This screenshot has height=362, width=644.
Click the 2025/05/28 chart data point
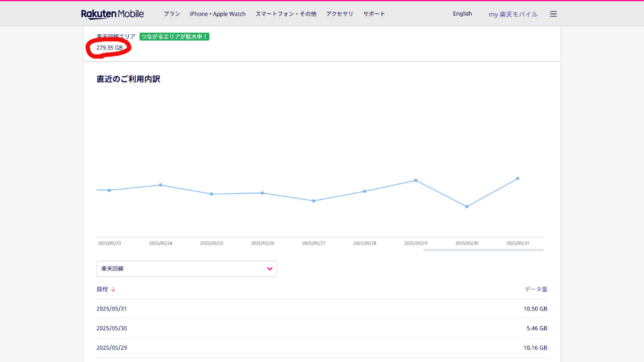[364, 191]
